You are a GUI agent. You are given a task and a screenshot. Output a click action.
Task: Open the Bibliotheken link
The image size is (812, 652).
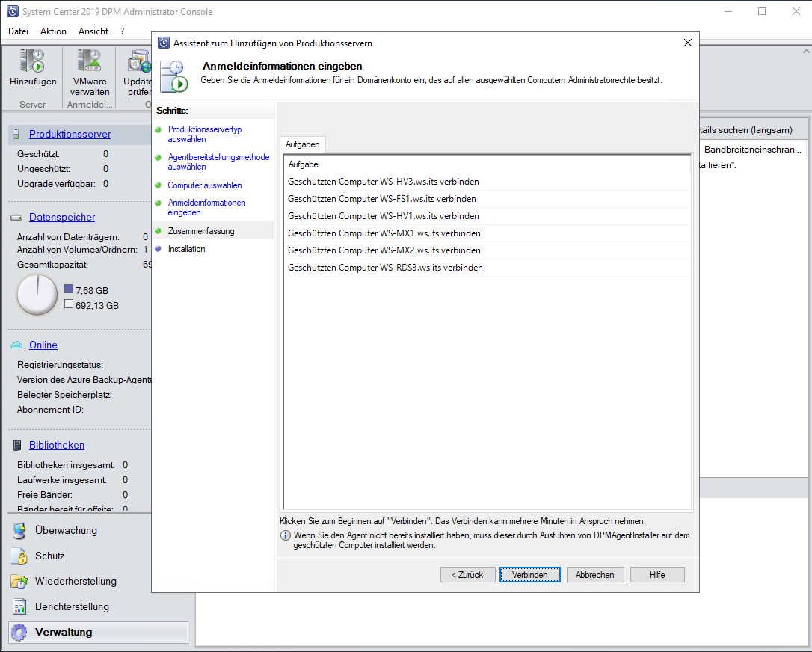(57, 446)
